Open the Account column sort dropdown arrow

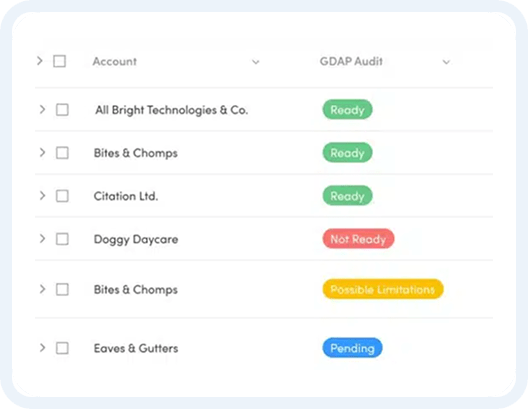click(256, 62)
